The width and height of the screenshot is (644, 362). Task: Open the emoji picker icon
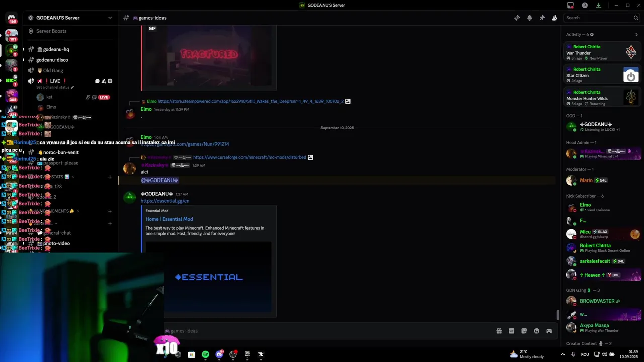pos(536,331)
